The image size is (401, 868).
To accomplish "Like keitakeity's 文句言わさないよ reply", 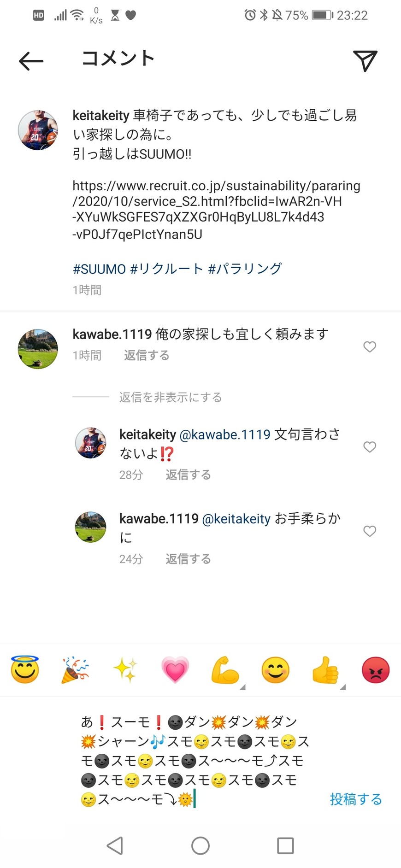I will tap(370, 446).
